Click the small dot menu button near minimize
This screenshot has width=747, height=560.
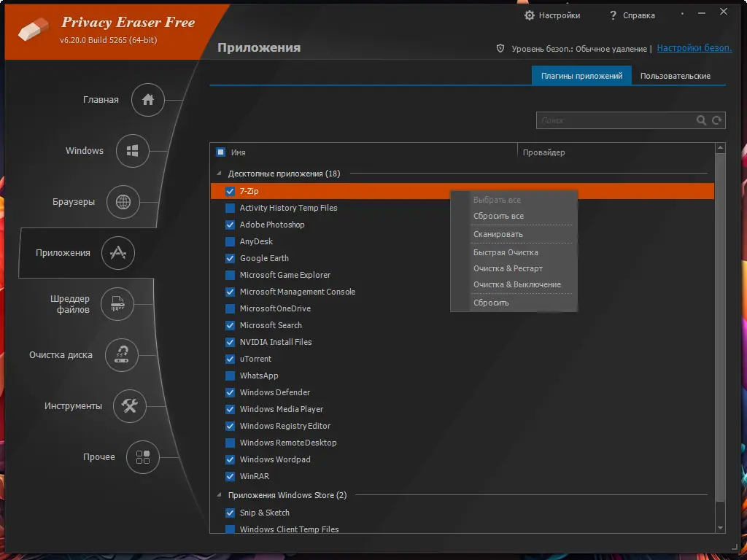click(x=682, y=13)
